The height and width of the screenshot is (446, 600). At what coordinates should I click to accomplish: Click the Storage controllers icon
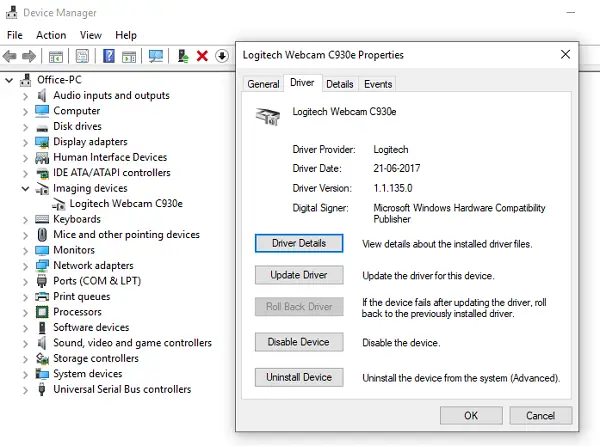coord(42,358)
